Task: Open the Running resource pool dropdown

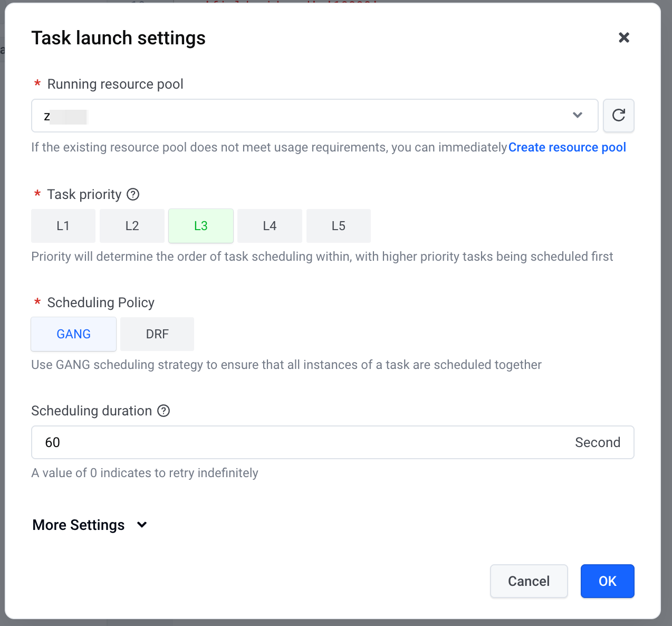Action: (x=314, y=116)
